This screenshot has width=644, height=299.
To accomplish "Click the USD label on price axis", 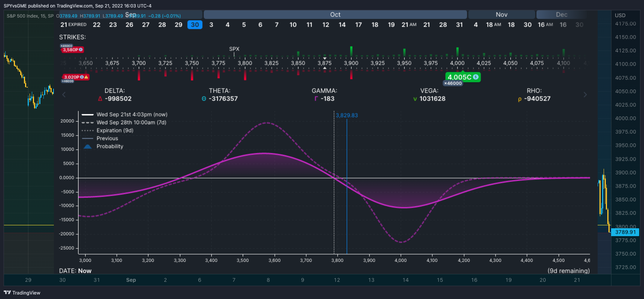I will pyautogui.click(x=620, y=15).
